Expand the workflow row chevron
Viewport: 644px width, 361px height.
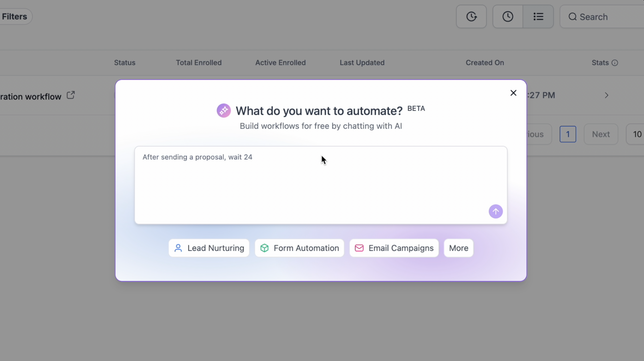[x=606, y=95]
